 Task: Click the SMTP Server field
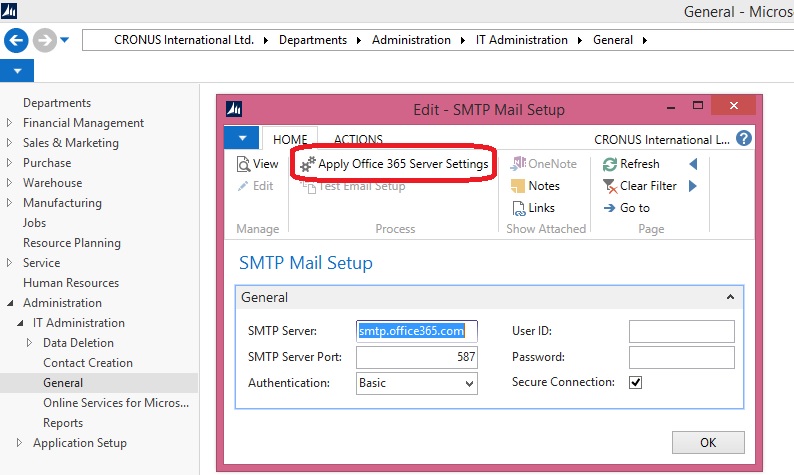416,331
